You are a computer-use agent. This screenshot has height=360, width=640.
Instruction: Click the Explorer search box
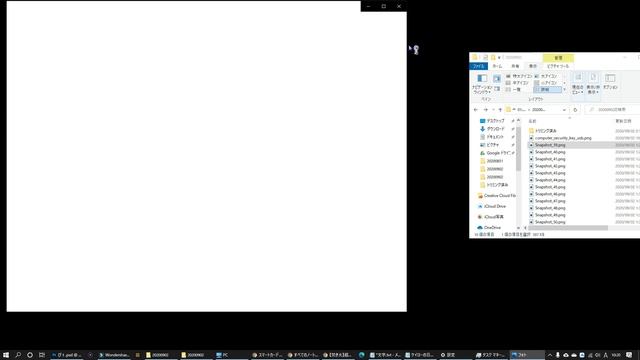[x=612, y=110]
